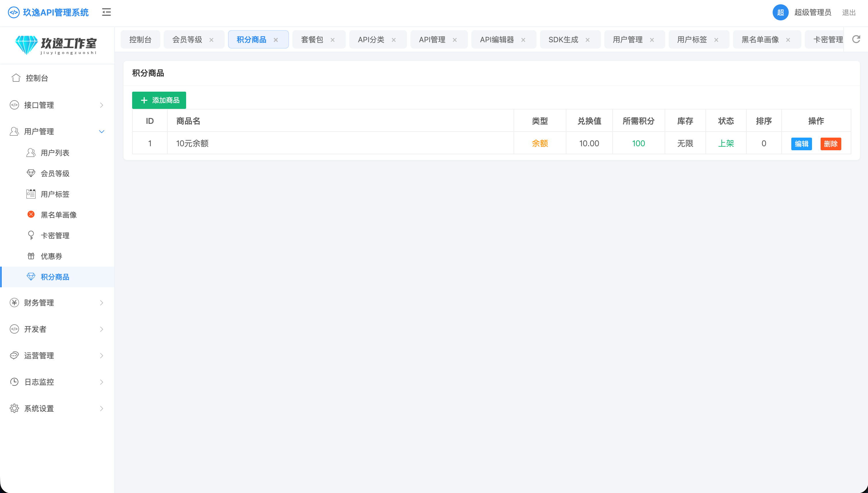Image resolution: width=868 pixels, height=493 pixels.
Task: Close the 套餐包 tab
Action: (x=333, y=40)
